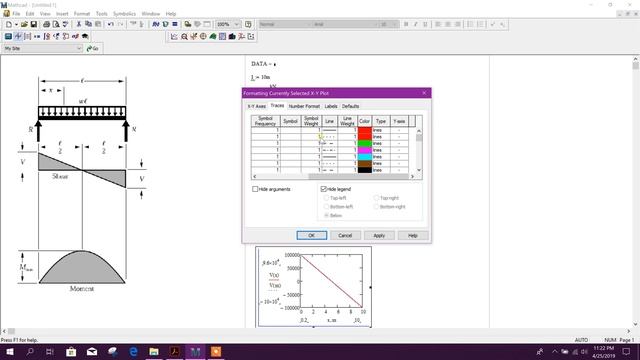Select the Bottom-left legend position
The height and width of the screenshot is (360, 640).
(x=327, y=207)
